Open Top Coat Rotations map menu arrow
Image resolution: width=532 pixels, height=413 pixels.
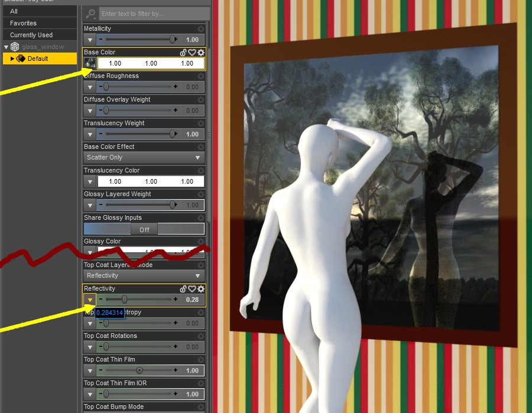(x=90, y=347)
